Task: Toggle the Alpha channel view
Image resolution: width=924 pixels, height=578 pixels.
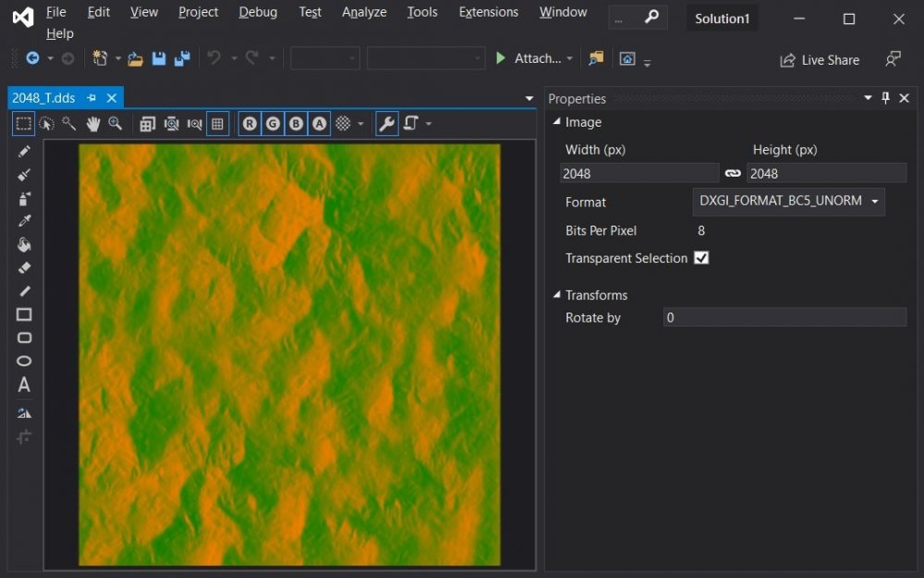Action: [x=319, y=124]
